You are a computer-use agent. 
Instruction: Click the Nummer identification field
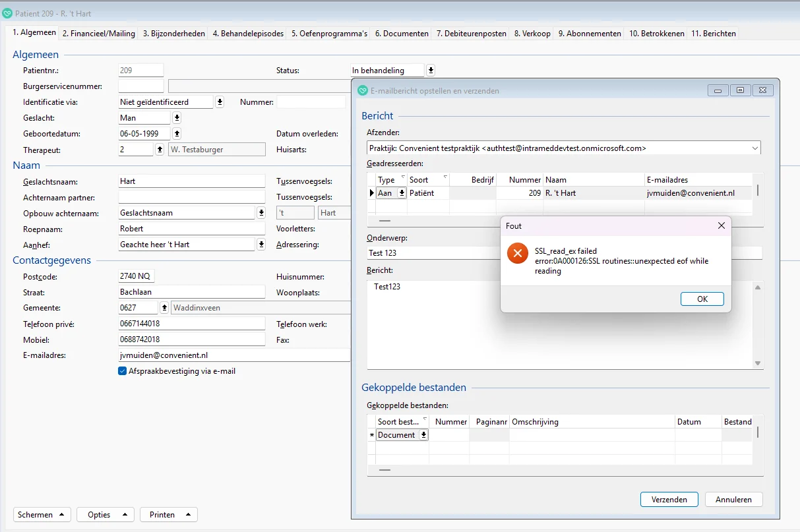(x=311, y=102)
